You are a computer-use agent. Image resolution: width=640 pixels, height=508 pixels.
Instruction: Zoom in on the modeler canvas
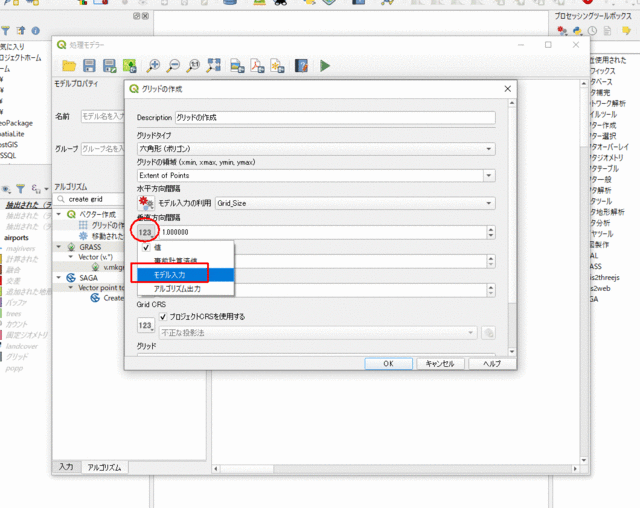tap(153, 66)
